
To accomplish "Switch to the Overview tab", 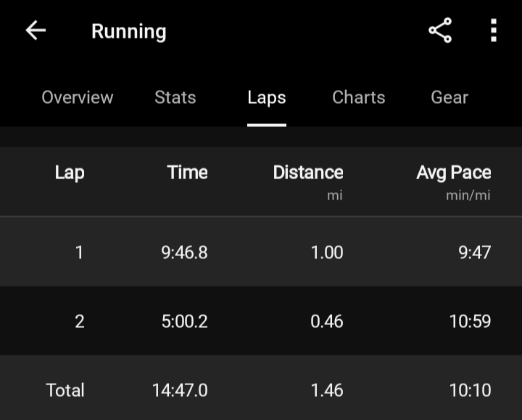I will [78, 97].
